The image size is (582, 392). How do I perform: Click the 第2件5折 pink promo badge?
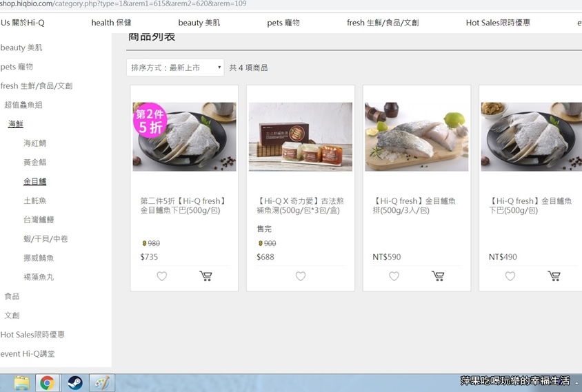click(x=150, y=121)
